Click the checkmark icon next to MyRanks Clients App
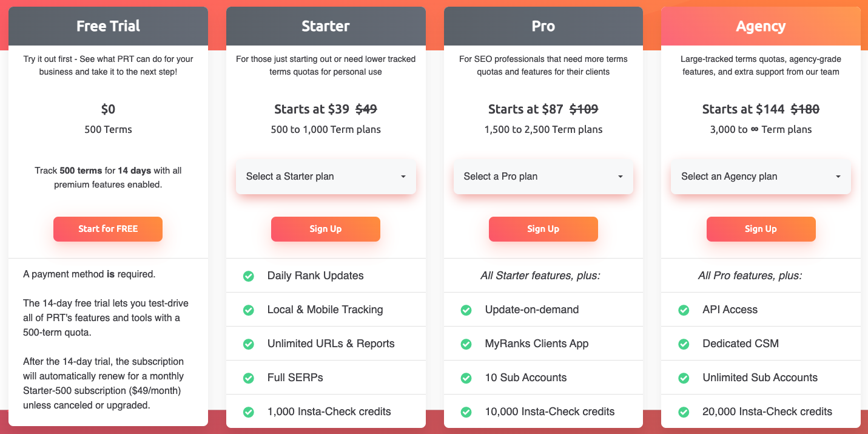 tap(466, 344)
